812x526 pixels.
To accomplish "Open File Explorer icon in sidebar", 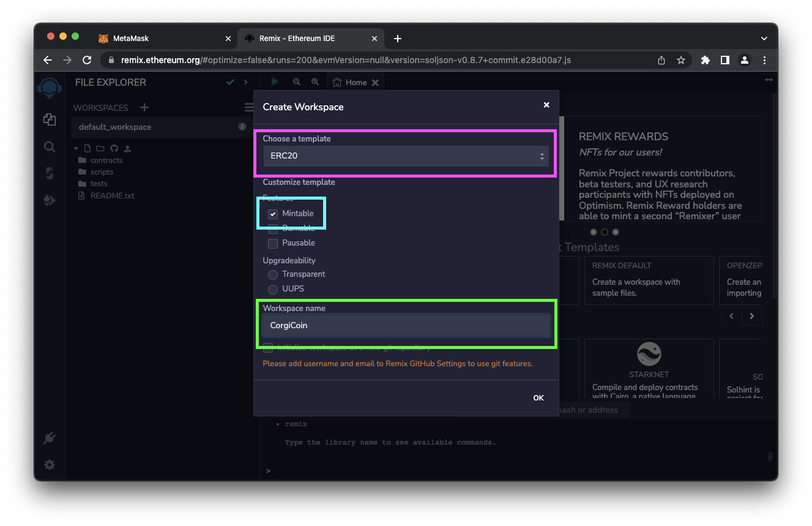I will click(x=50, y=119).
